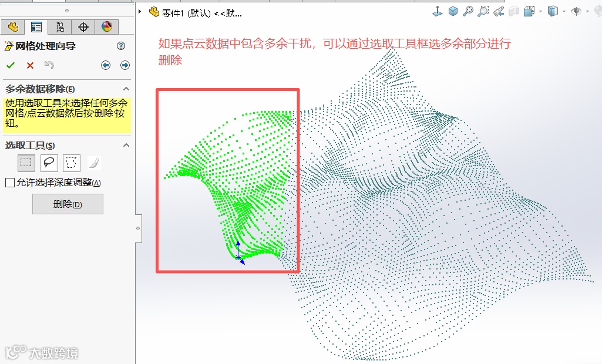
Task: Click the 多余数据移除(E) section header
Action: click(40, 89)
